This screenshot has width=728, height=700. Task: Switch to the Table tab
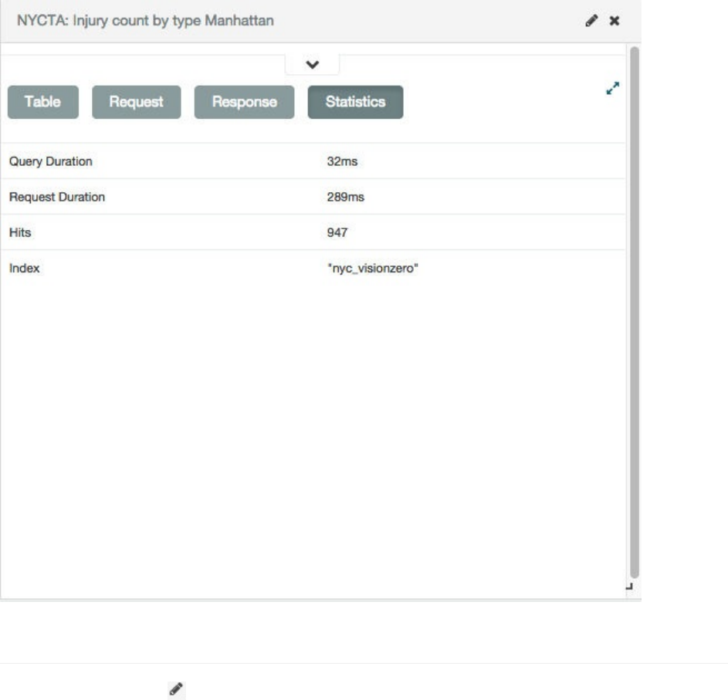click(x=43, y=102)
